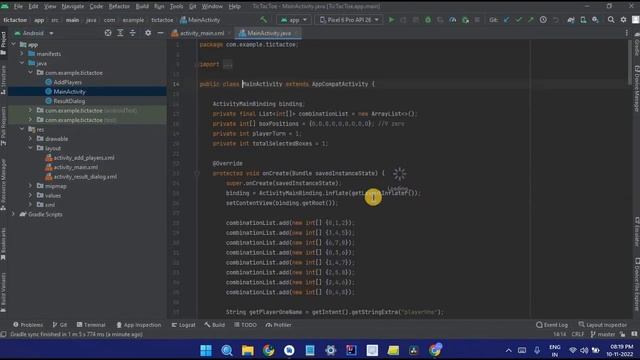
Task: Click Select Opened File target icon
Action: [108, 33]
